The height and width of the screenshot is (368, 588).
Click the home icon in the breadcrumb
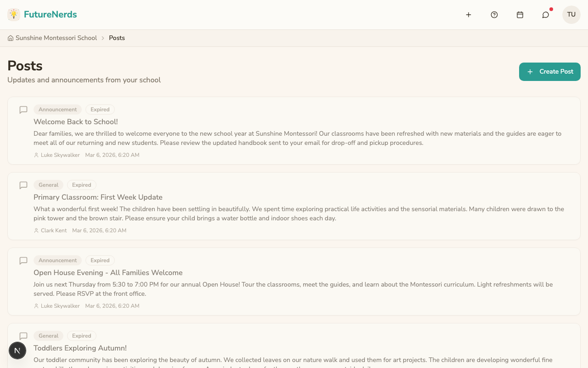point(10,38)
